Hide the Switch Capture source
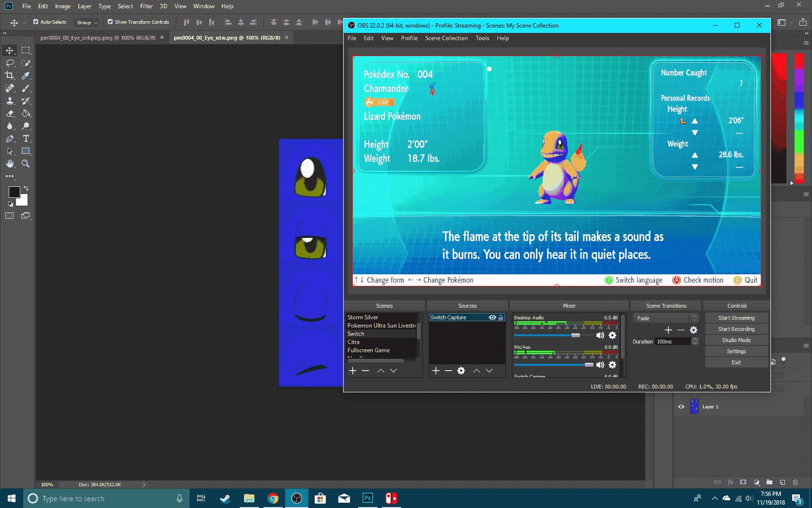This screenshot has width=812, height=508. tap(493, 317)
